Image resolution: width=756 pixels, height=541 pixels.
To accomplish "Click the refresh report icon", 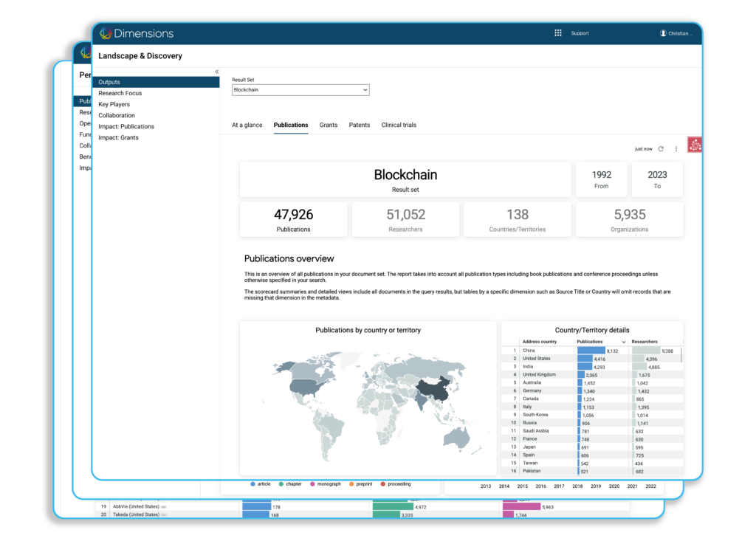I will (661, 149).
